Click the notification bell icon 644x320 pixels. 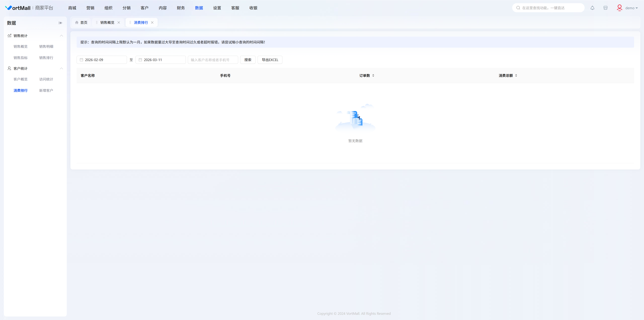(592, 8)
